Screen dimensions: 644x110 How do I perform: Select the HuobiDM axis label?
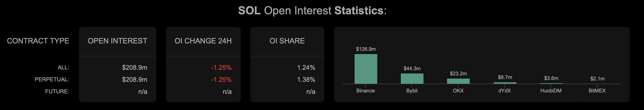click(x=551, y=91)
